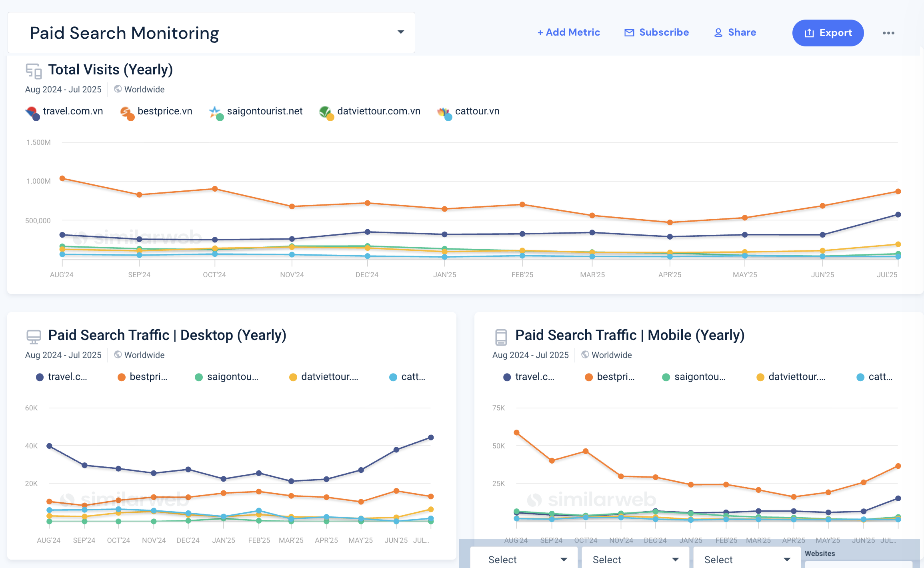This screenshot has width=924, height=568.
Task: Click the device icon beside Total Visits title
Action: [34, 71]
